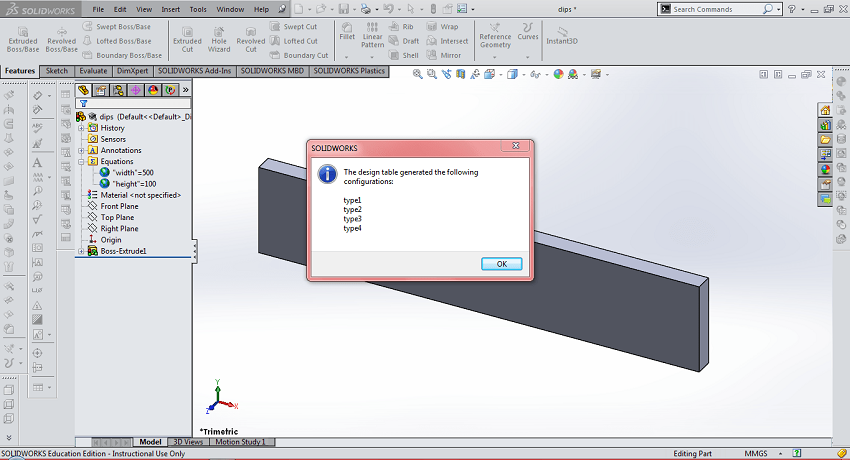Open the Tools menu
The image size is (850, 460).
(x=198, y=9)
